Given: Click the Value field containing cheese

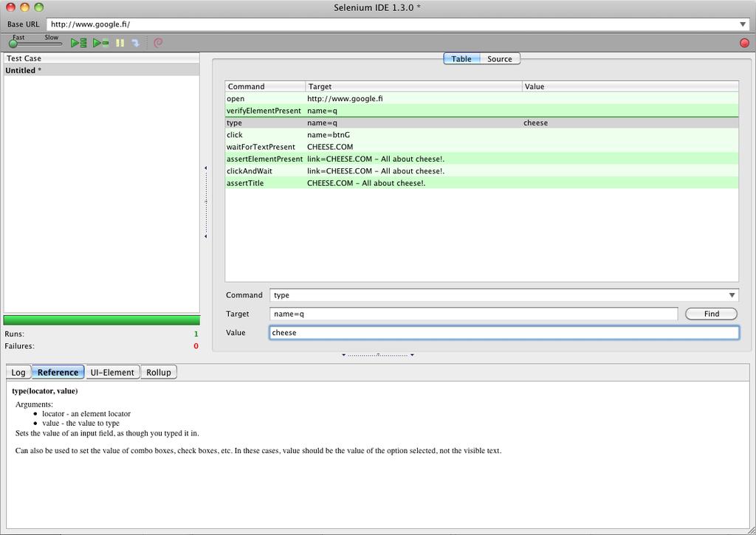Looking at the screenshot, I should point(504,333).
